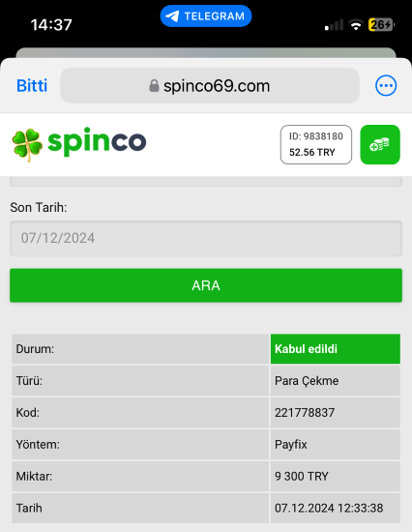Screen dimensions: 412x532
Task: Tap the spinco69.com address bar
Action: pos(210,85)
